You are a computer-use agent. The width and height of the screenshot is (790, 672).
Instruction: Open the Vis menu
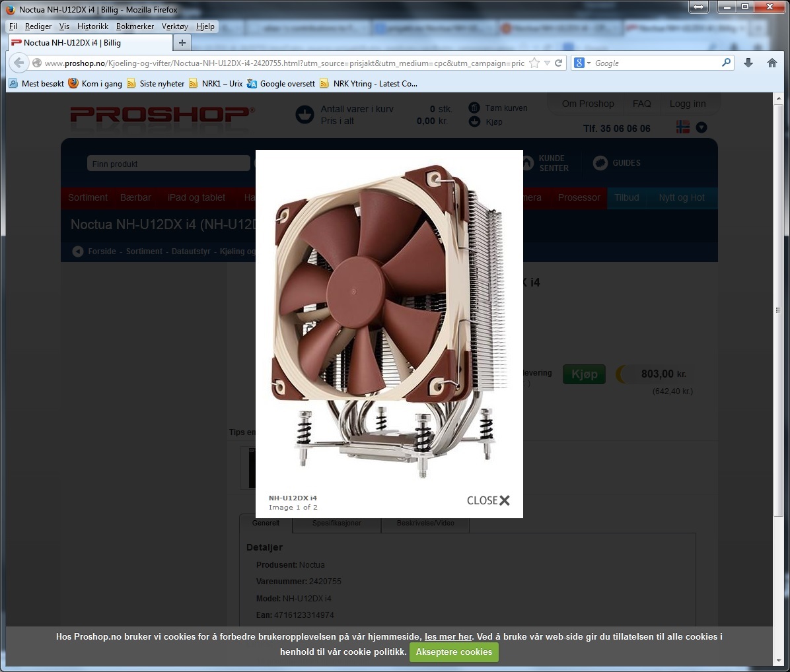pos(64,26)
